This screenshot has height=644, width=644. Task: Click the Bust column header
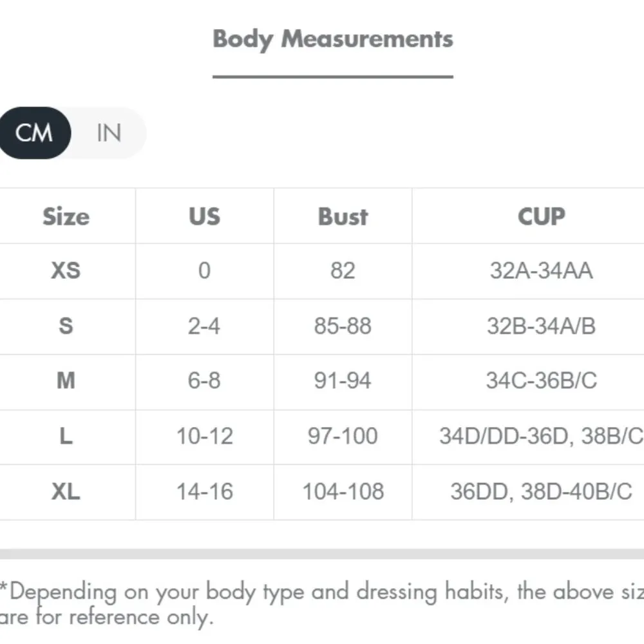pyautogui.click(x=343, y=216)
